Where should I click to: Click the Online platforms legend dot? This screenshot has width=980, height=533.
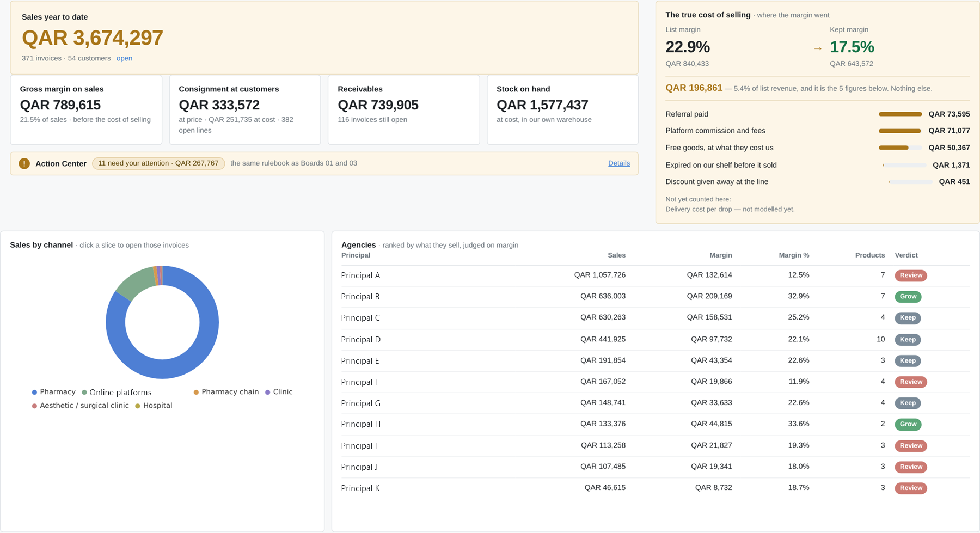(84, 393)
